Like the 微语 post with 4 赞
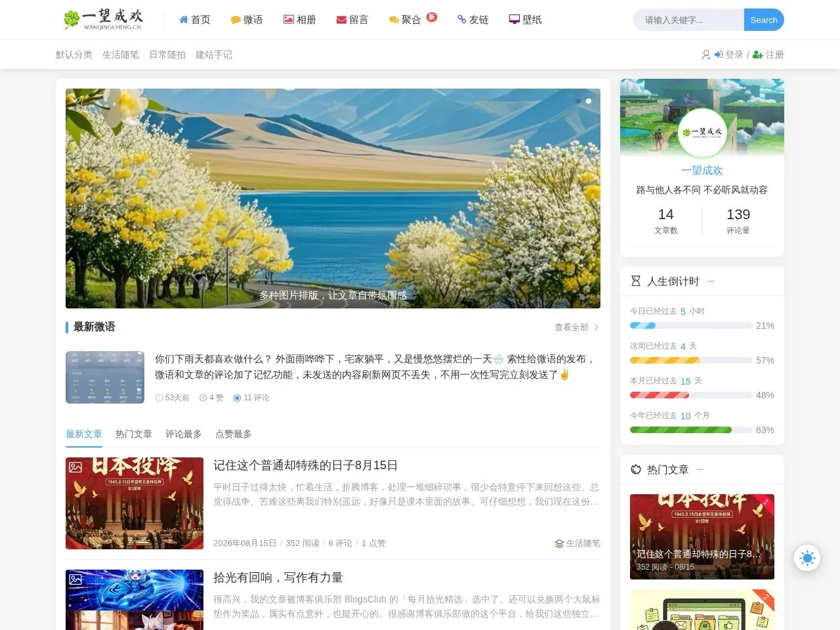Screen dimensions: 840x630 click(x=211, y=398)
